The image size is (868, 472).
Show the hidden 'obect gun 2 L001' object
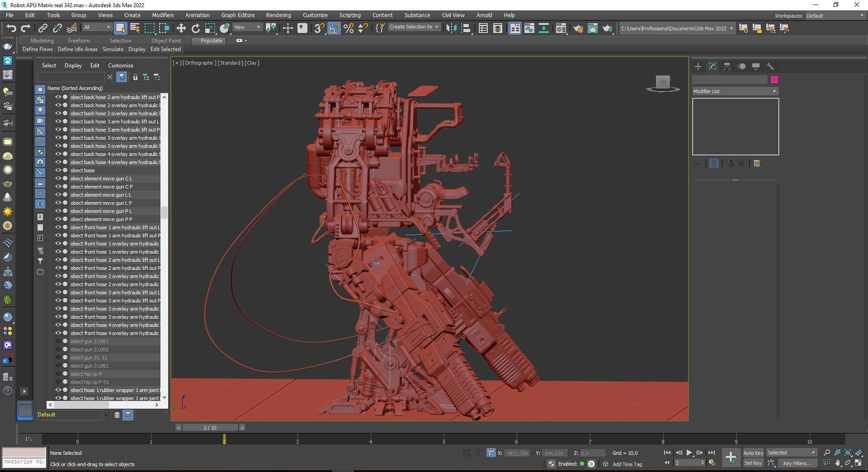point(58,341)
